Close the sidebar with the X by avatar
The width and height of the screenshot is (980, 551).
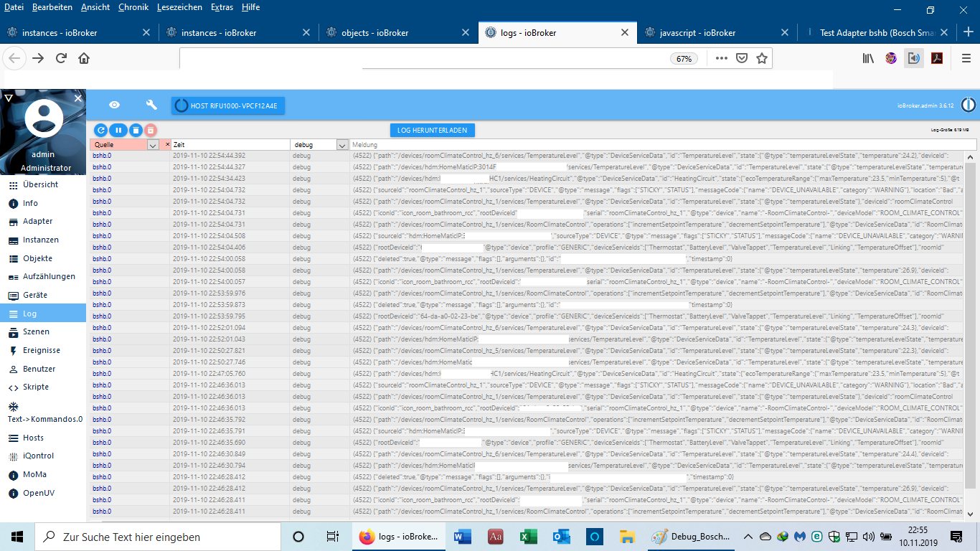pos(78,98)
